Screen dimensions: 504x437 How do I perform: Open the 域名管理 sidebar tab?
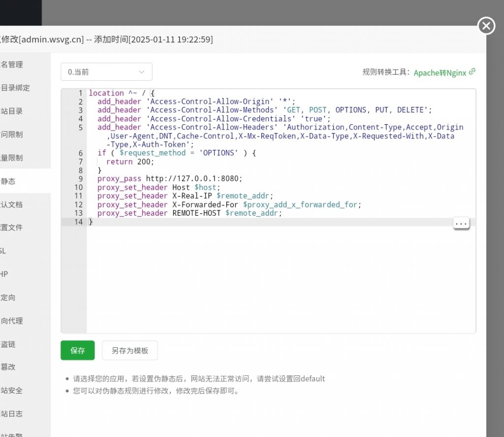click(12, 65)
